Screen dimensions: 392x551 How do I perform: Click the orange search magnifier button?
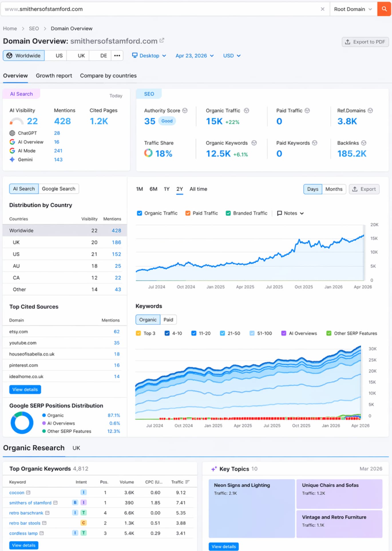pos(384,9)
